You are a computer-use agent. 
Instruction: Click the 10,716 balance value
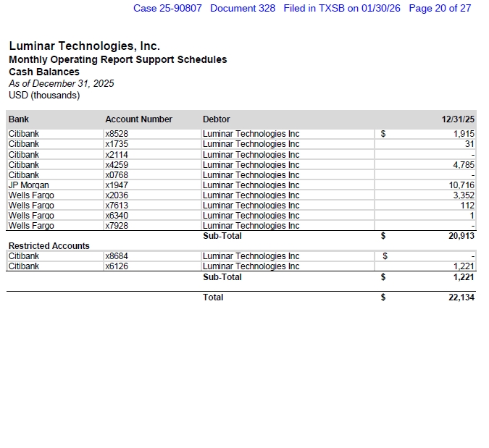click(461, 185)
